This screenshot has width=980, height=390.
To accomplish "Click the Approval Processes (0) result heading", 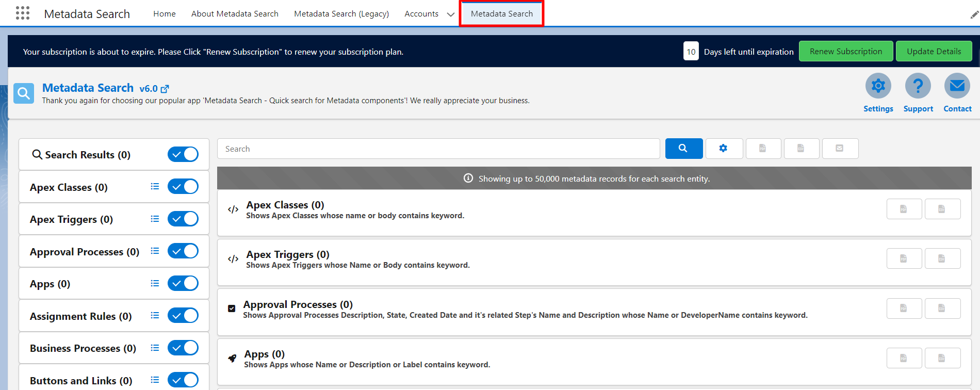I will coord(298,304).
